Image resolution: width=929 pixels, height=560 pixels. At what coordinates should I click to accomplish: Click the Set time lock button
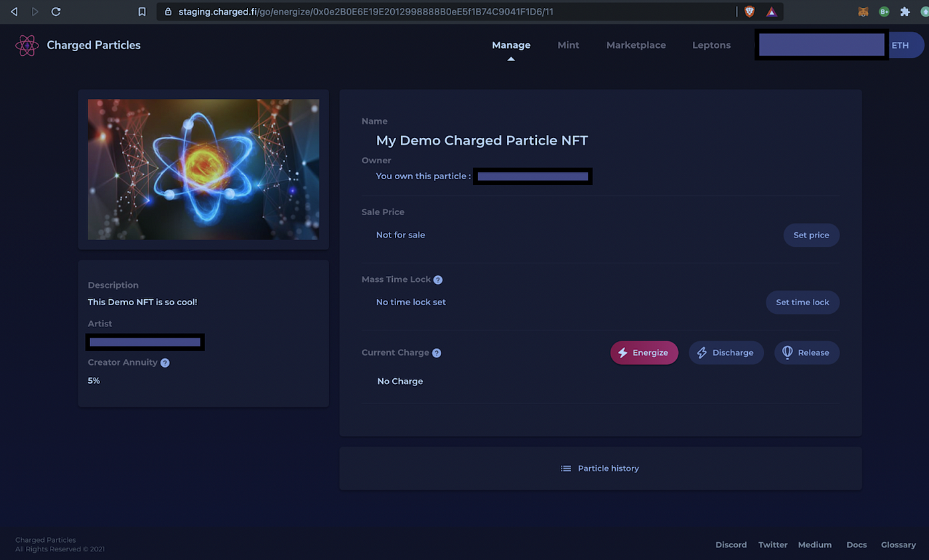803,303
